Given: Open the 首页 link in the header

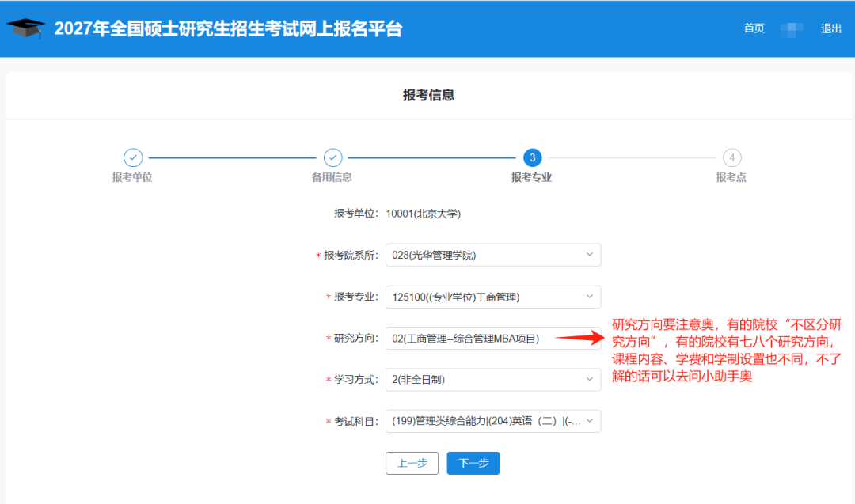Looking at the screenshot, I should click(x=754, y=28).
